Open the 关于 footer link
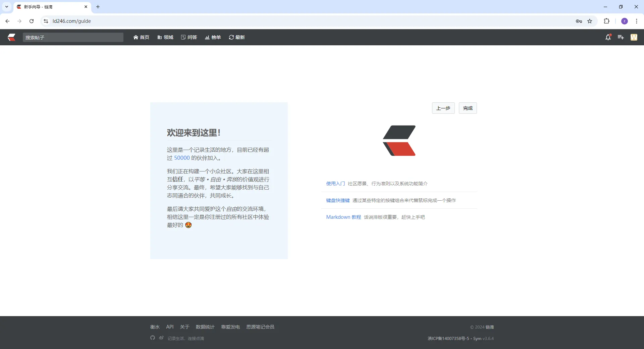This screenshot has height=349, width=644. (184, 327)
